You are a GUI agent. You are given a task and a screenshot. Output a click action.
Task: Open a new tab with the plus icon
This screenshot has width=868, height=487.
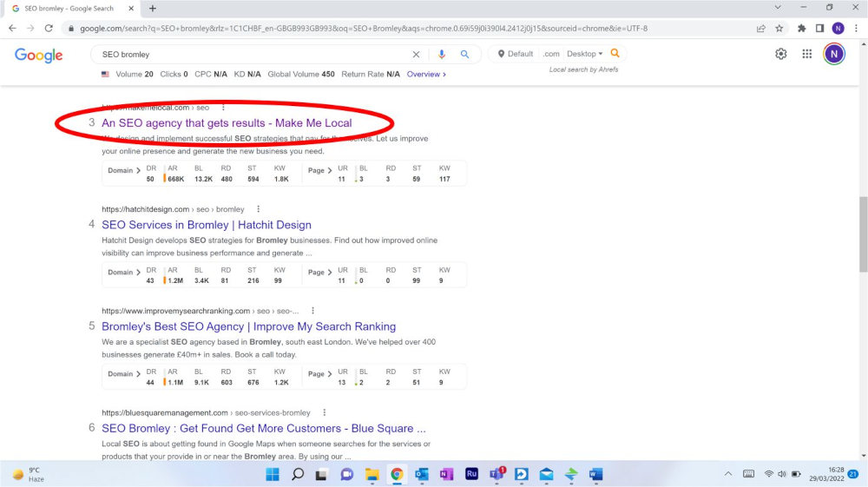pyautogui.click(x=152, y=9)
